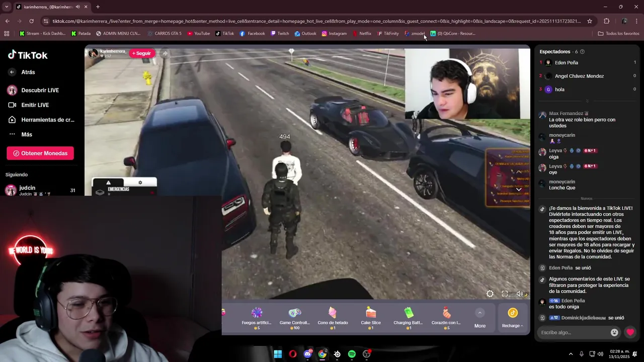Send a like with the heart button
The height and width of the screenshot is (362, 644).
[x=630, y=332]
